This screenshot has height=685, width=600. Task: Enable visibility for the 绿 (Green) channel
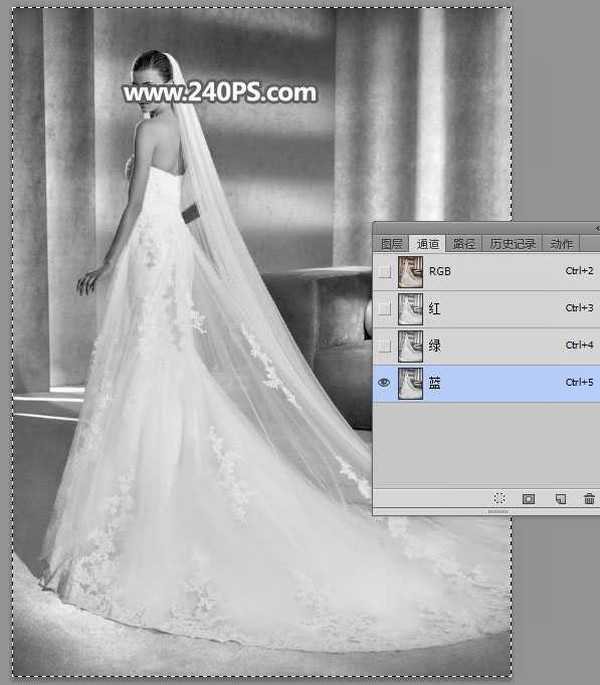point(385,346)
